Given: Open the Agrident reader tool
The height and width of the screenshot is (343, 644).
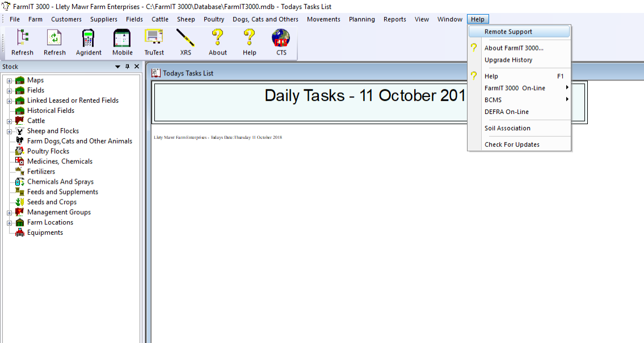Looking at the screenshot, I should (89, 43).
